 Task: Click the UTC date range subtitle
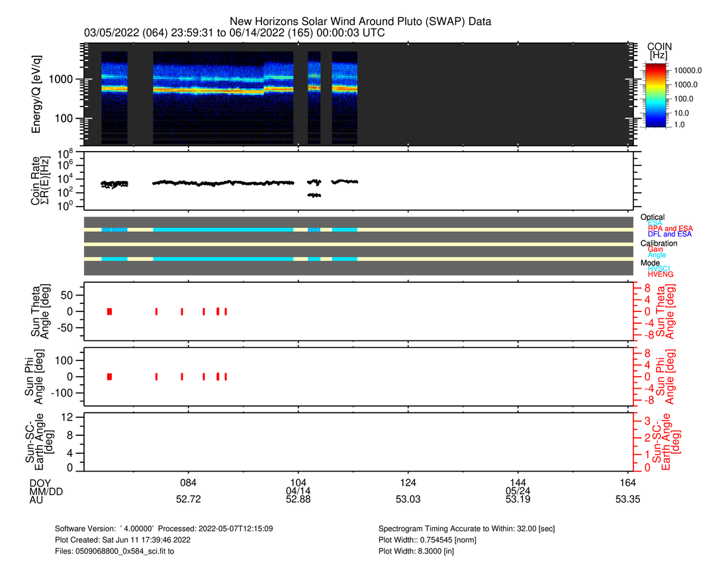pyautogui.click(x=234, y=33)
